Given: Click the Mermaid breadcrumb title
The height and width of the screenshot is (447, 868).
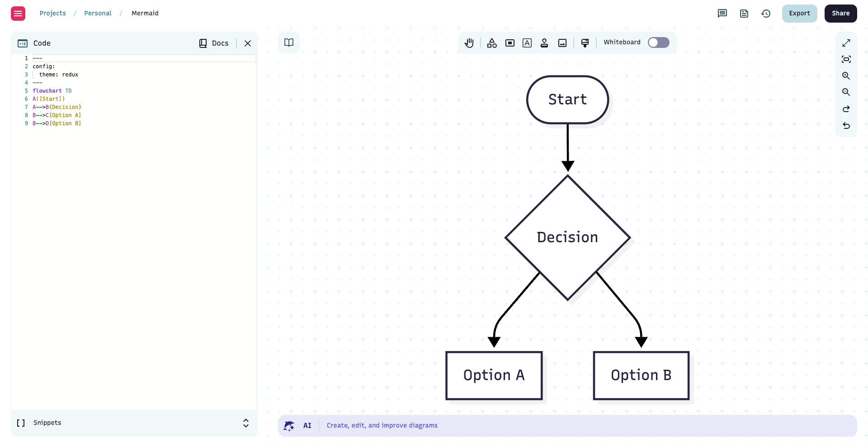Looking at the screenshot, I should pyautogui.click(x=145, y=14).
